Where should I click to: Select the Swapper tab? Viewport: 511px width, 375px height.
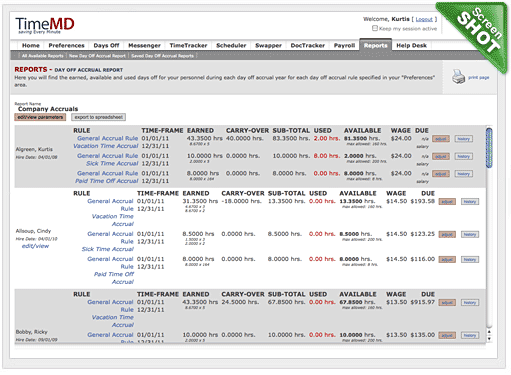pos(268,45)
